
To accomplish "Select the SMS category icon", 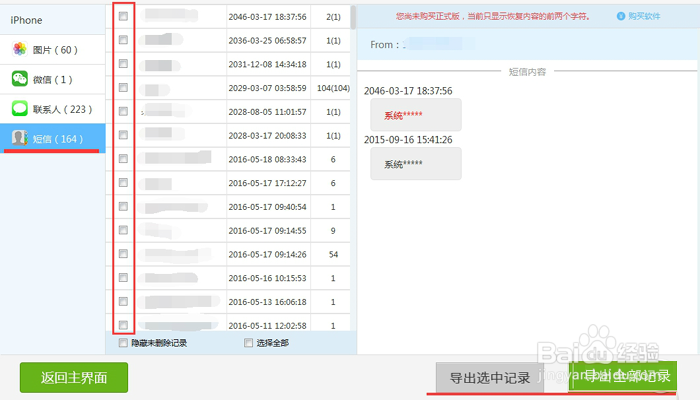I will [x=20, y=138].
